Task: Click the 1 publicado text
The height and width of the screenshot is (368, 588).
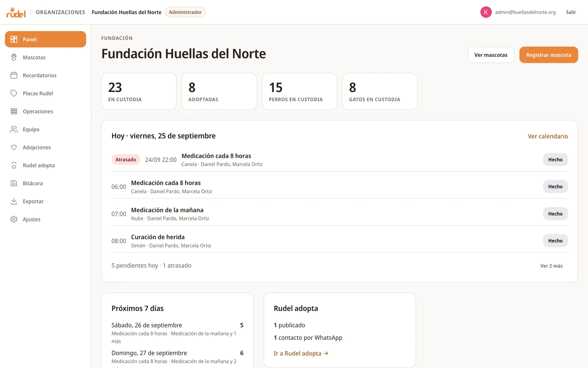Action: 289,325
